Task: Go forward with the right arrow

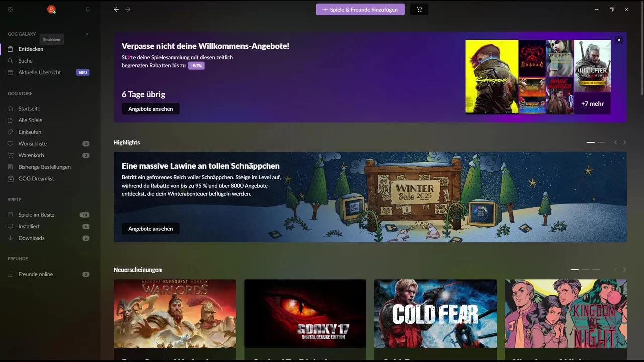Action: (x=128, y=9)
